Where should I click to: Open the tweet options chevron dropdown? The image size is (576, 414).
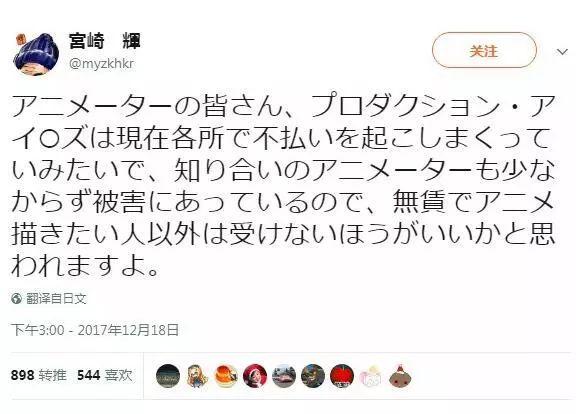562,52
